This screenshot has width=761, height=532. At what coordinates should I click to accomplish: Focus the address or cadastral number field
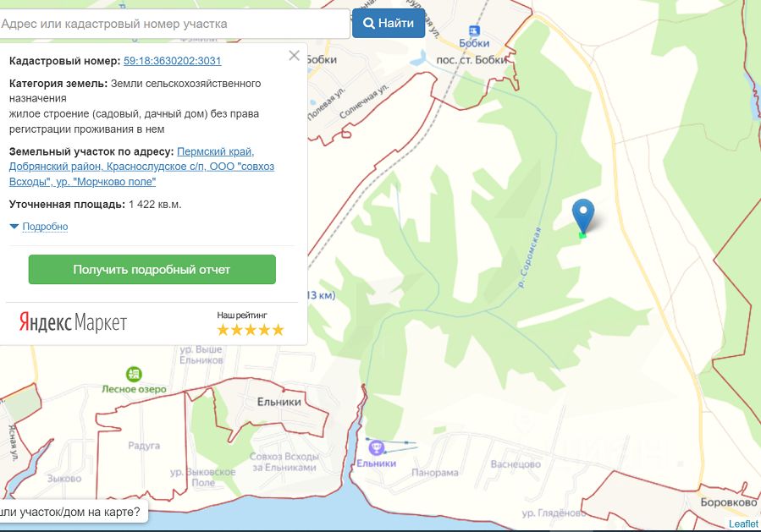coord(174,24)
